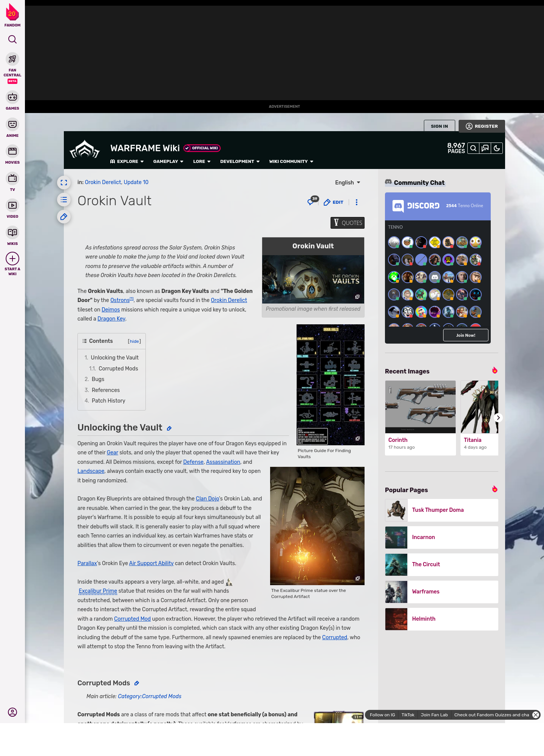Screen dimensions: 544x756
Task: Click the Sign In button
Action: [439, 126]
